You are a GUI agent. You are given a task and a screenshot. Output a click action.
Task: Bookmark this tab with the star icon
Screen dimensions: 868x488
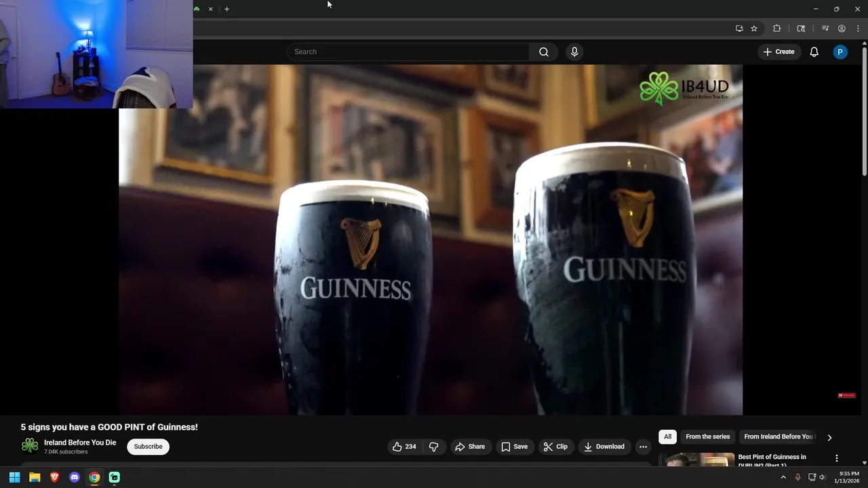pos(754,28)
